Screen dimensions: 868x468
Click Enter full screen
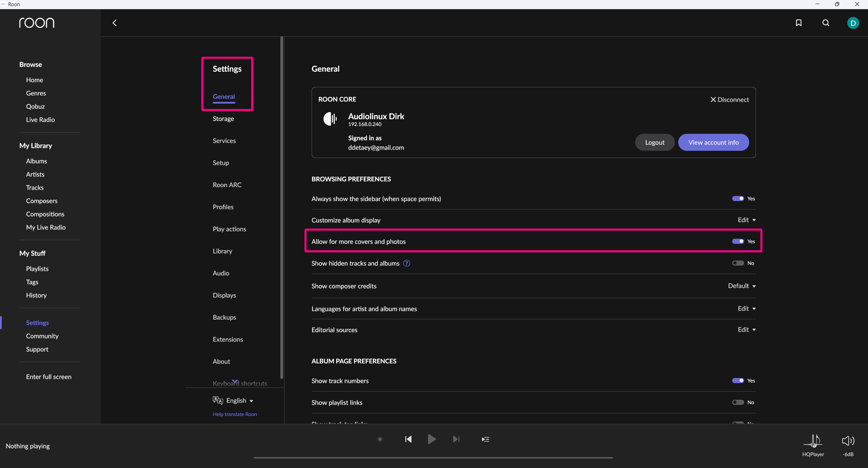click(49, 377)
